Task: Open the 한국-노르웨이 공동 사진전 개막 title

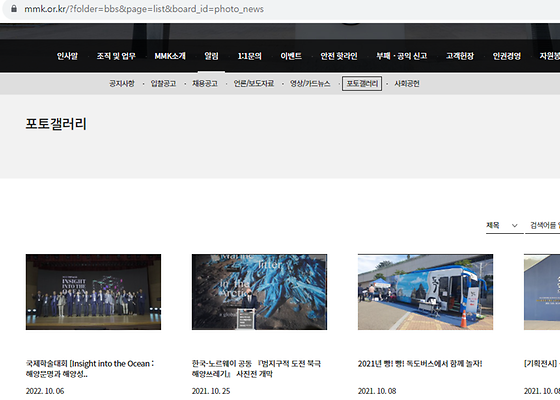Action: [256, 369]
